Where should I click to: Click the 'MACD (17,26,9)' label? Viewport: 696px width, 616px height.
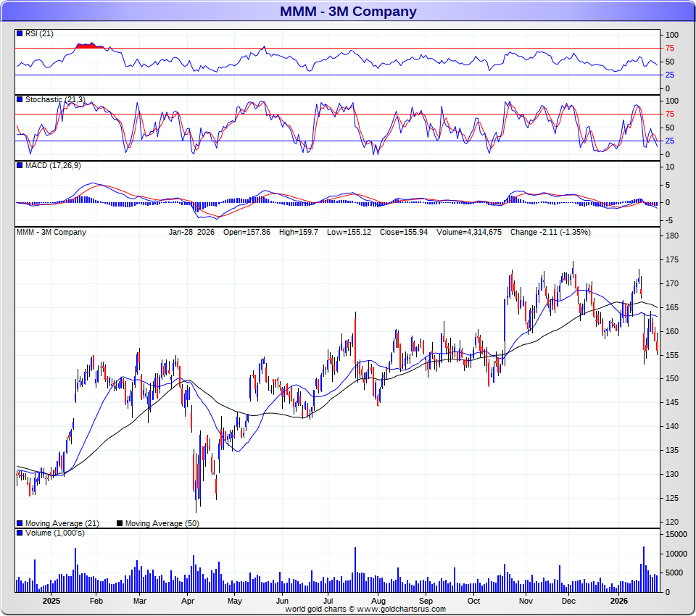coord(53,165)
